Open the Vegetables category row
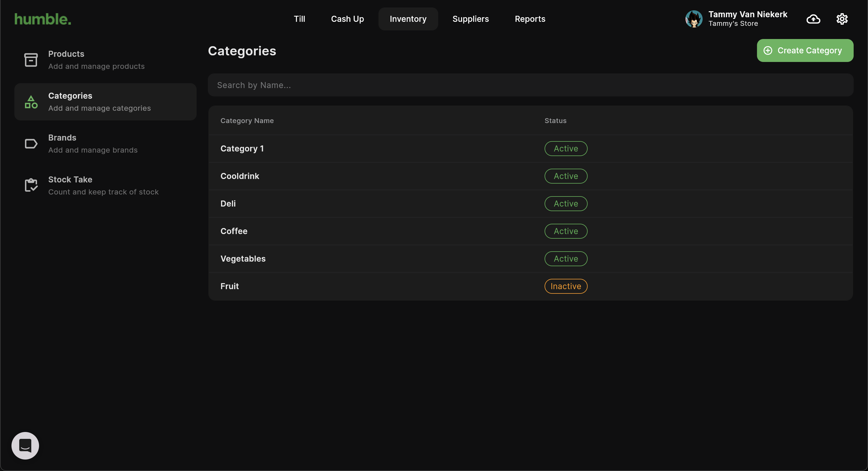This screenshot has height=471, width=868. tap(530, 259)
